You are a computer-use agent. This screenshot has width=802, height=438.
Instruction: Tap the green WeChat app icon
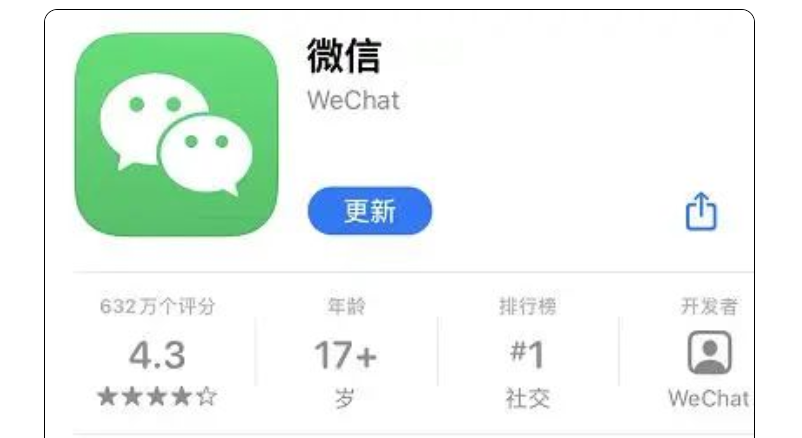point(177,135)
